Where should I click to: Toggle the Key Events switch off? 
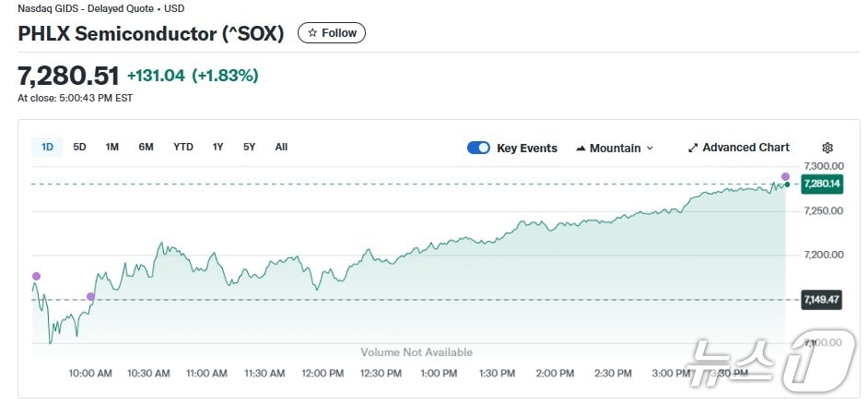(x=478, y=148)
